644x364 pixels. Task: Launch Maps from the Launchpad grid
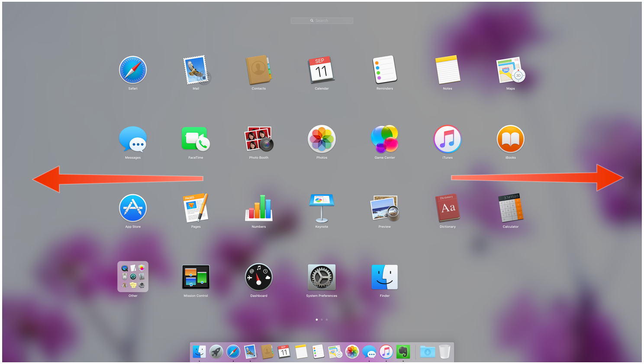tap(510, 70)
